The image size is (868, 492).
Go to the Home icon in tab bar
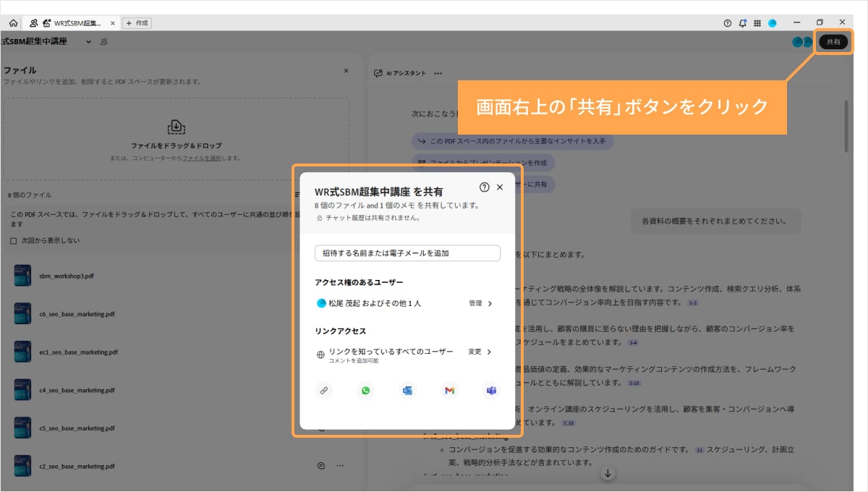(13, 23)
